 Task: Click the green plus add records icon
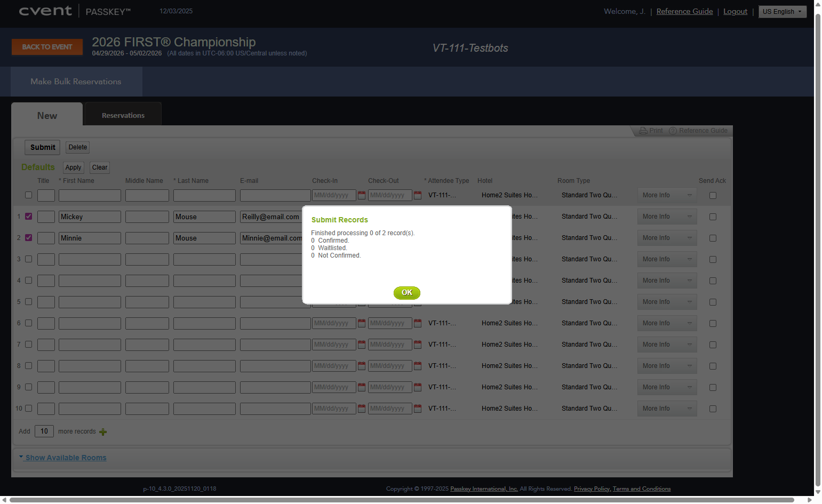103,432
